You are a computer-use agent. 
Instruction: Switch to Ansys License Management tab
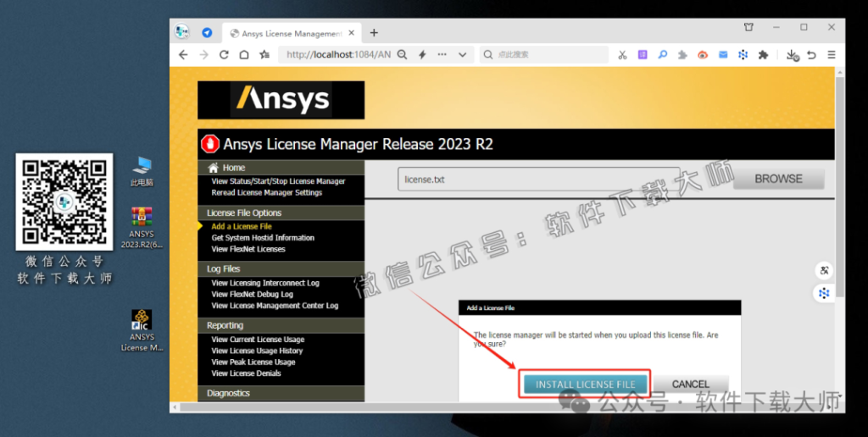coord(292,34)
